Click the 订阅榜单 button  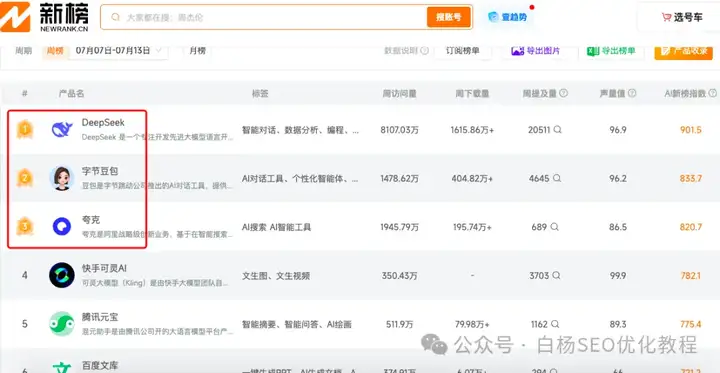click(462, 51)
